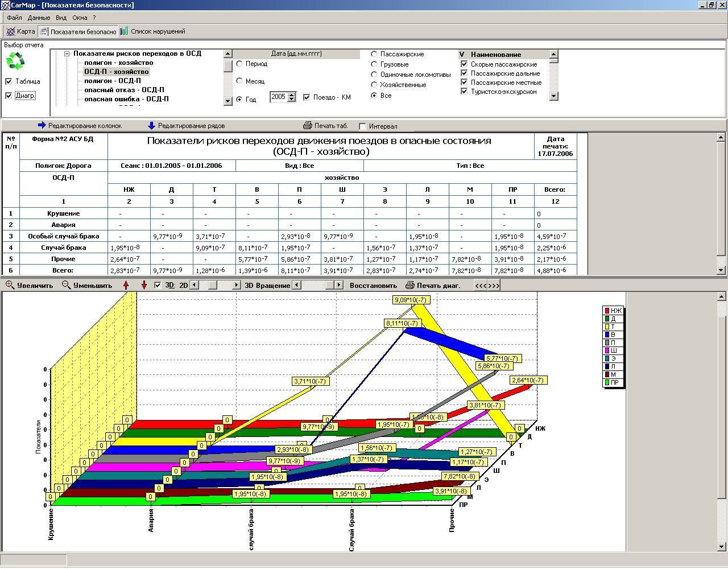
Task: Click Увеличить zoom in button
Action: (29, 285)
